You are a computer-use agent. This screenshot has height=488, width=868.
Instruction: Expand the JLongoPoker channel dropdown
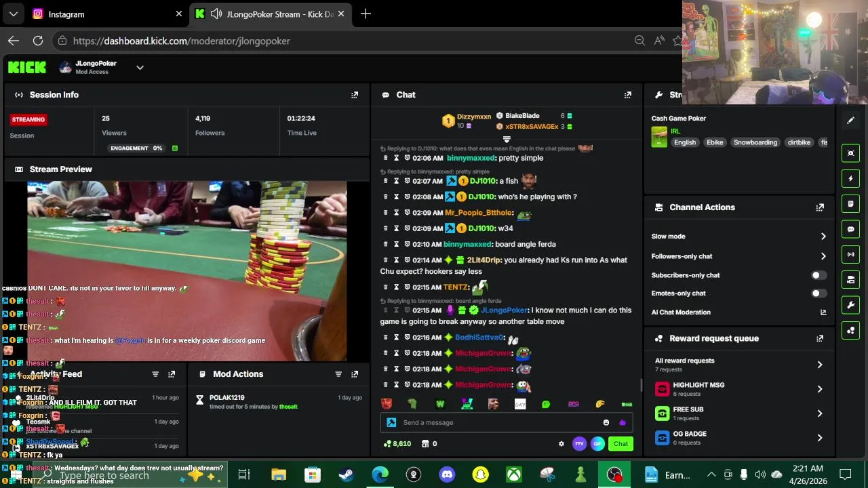[x=140, y=67]
